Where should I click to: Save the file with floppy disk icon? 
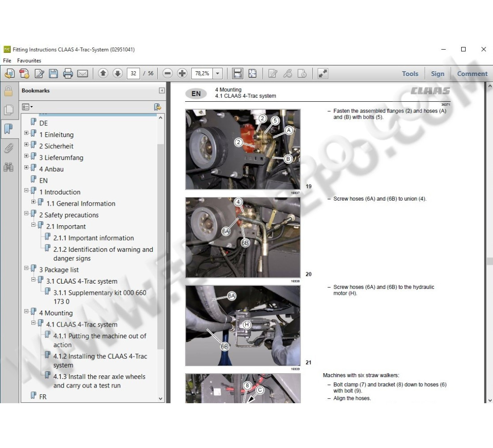click(53, 73)
